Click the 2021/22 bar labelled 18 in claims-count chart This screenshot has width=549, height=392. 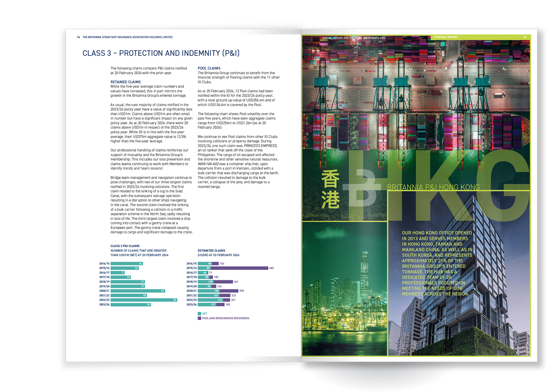pos(129,295)
